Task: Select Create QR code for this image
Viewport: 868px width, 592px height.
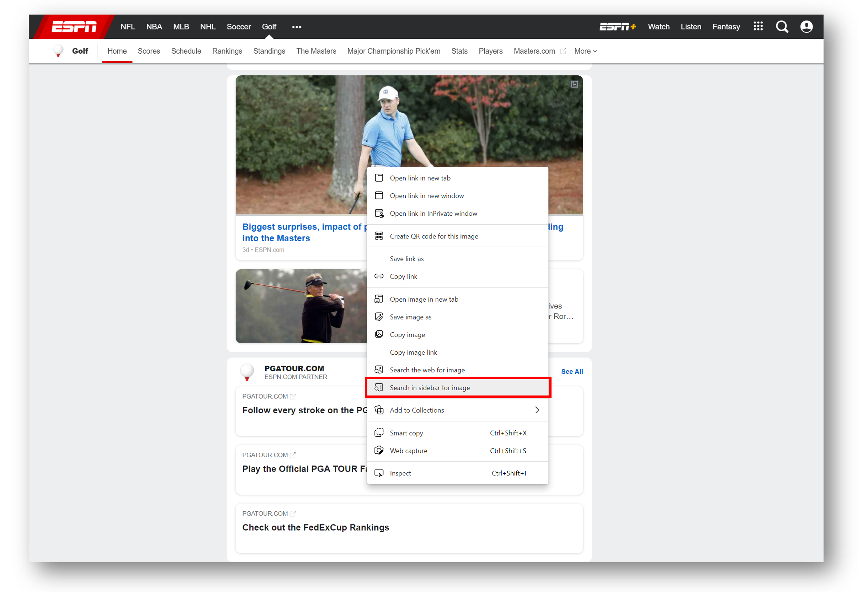Action: click(433, 236)
